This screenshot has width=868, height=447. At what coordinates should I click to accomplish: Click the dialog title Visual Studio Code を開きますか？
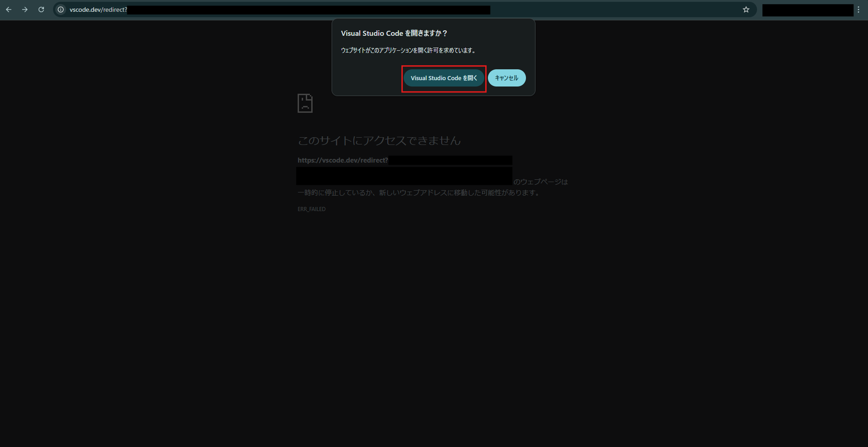(x=394, y=33)
